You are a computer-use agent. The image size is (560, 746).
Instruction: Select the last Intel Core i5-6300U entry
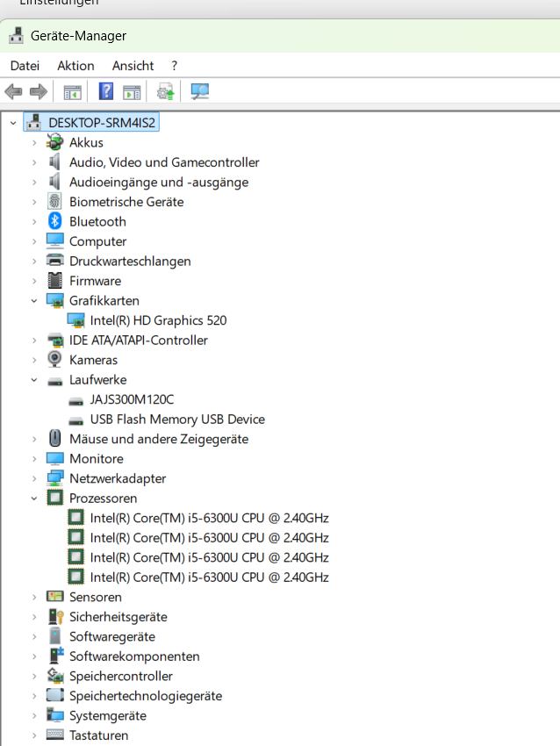click(x=210, y=577)
